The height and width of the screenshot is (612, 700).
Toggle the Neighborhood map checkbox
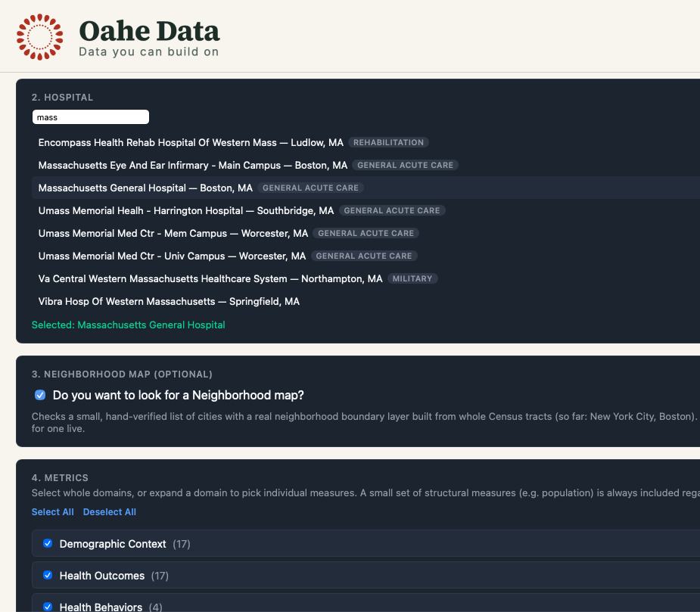[x=40, y=395]
